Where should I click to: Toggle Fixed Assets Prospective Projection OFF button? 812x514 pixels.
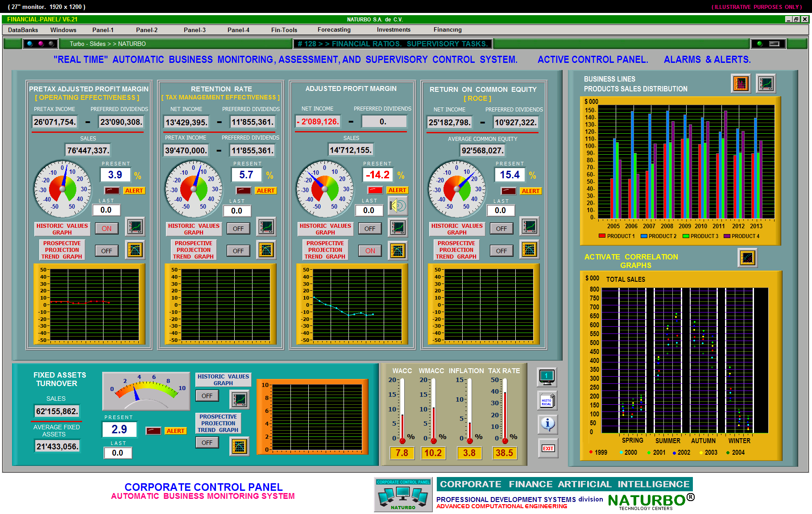click(x=207, y=443)
